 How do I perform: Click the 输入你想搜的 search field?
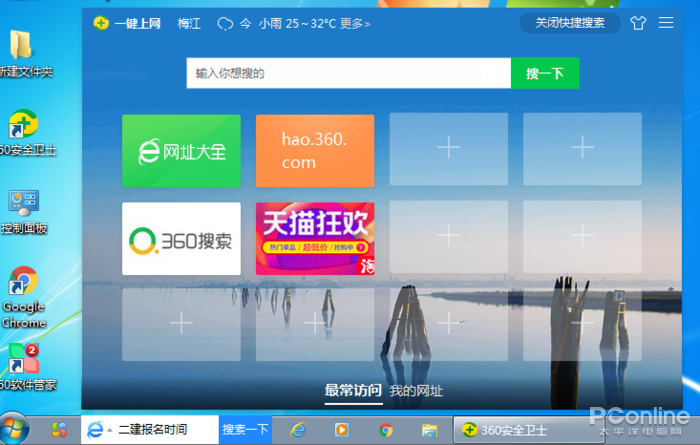tap(348, 73)
